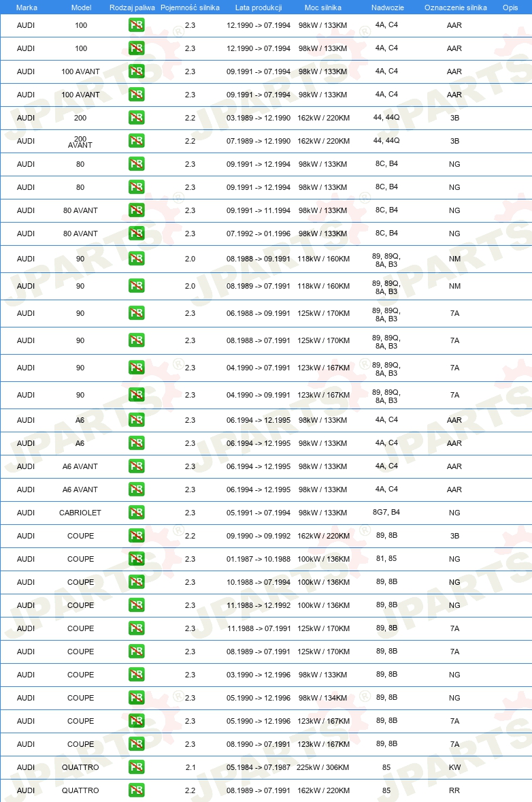The width and height of the screenshot is (532, 802).
Task: Select the fuel icon for 80 AVANT 07.1992 -> 01.1996
Action: click(x=137, y=234)
